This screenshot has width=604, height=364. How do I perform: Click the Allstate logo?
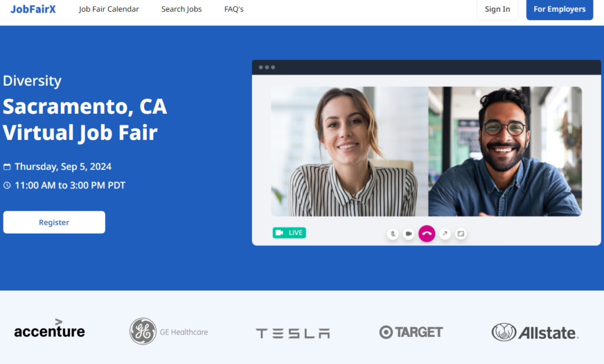535,332
